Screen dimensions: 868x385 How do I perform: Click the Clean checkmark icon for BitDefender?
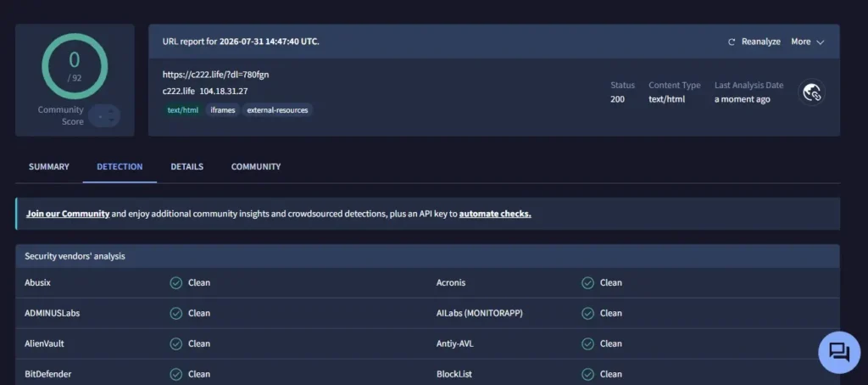pos(176,375)
